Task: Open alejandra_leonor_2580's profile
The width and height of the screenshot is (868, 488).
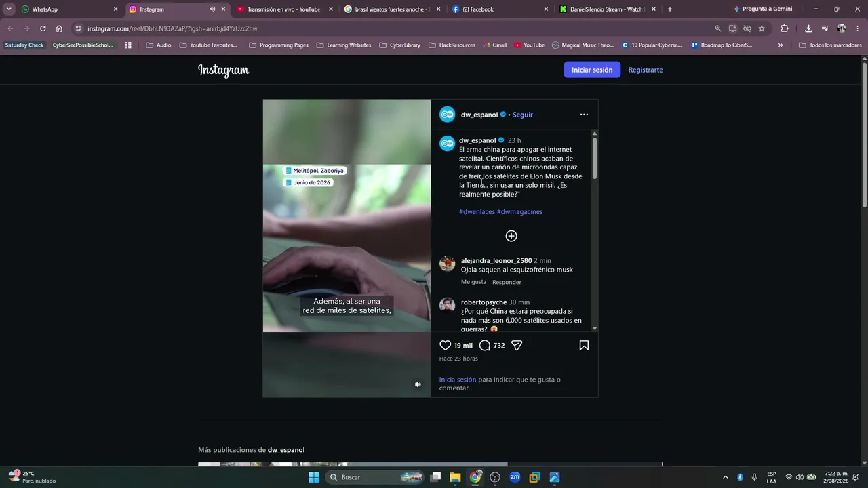Action: [x=496, y=260]
